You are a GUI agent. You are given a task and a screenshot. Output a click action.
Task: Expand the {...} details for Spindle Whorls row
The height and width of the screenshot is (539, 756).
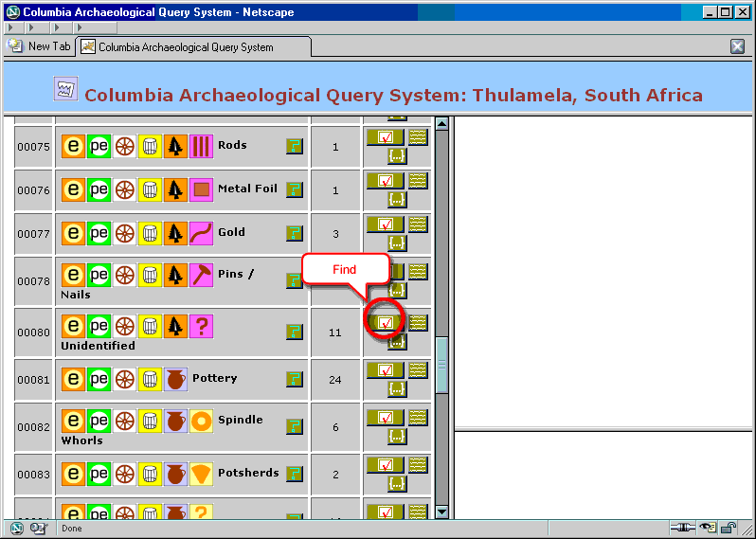pos(397,437)
